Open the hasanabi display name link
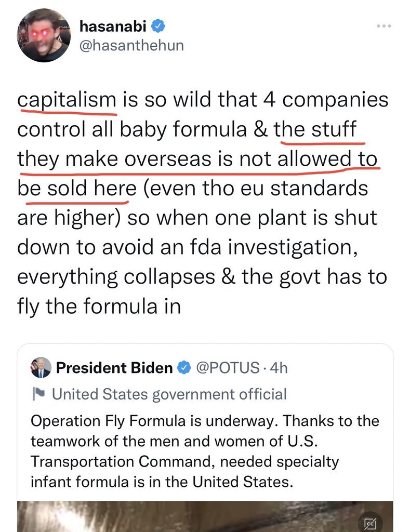This screenshot has width=410, height=532. pyautogui.click(x=114, y=25)
